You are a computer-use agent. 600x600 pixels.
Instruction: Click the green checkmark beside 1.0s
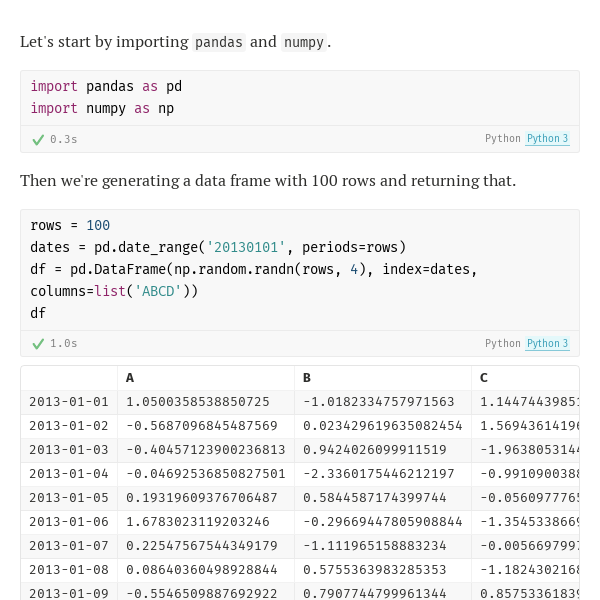[x=38, y=344]
